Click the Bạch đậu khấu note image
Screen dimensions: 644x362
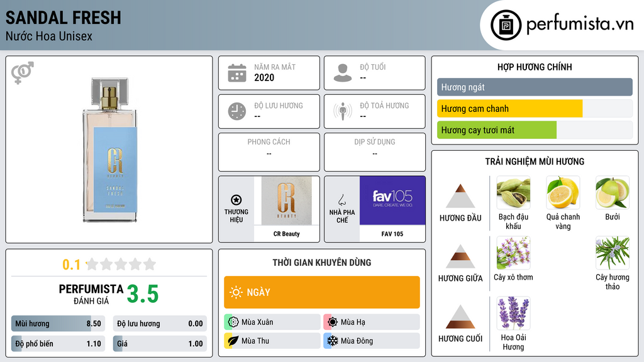click(513, 192)
